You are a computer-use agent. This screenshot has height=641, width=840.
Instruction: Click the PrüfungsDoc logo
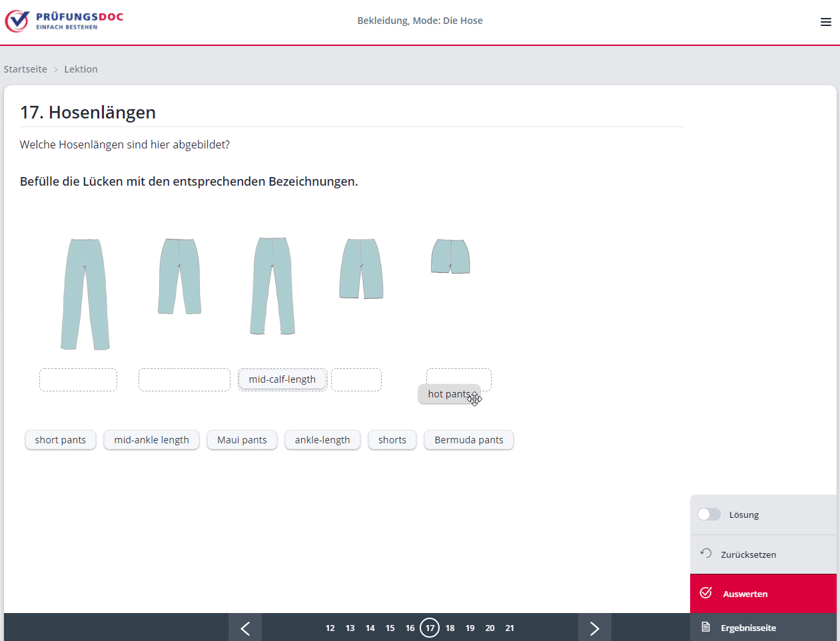tap(65, 21)
